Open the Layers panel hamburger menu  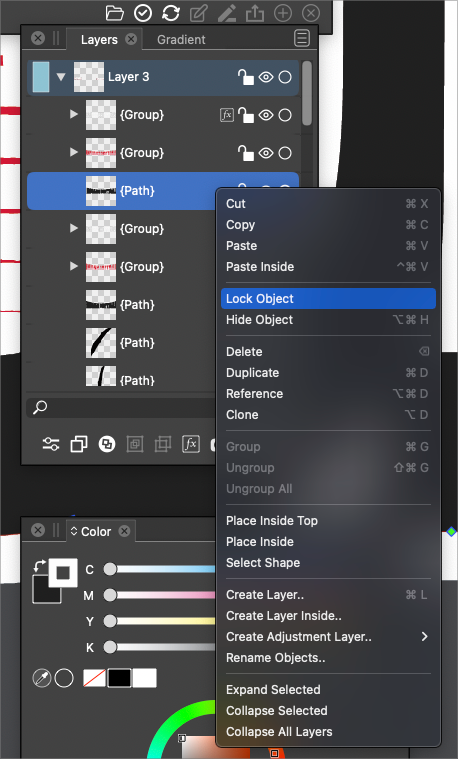pyautogui.click(x=302, y=38)
